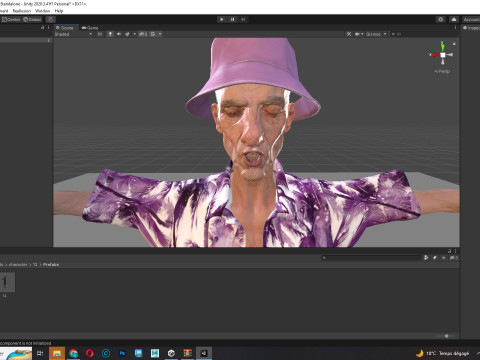Toggle Persp projection label
The height and width of the screenshot is (360, 480).
tap(442, 71)
